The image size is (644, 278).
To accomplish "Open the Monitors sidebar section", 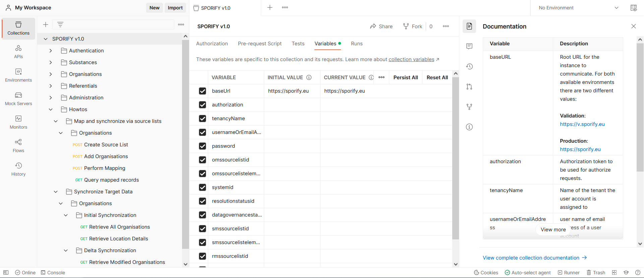I will 18,122.
